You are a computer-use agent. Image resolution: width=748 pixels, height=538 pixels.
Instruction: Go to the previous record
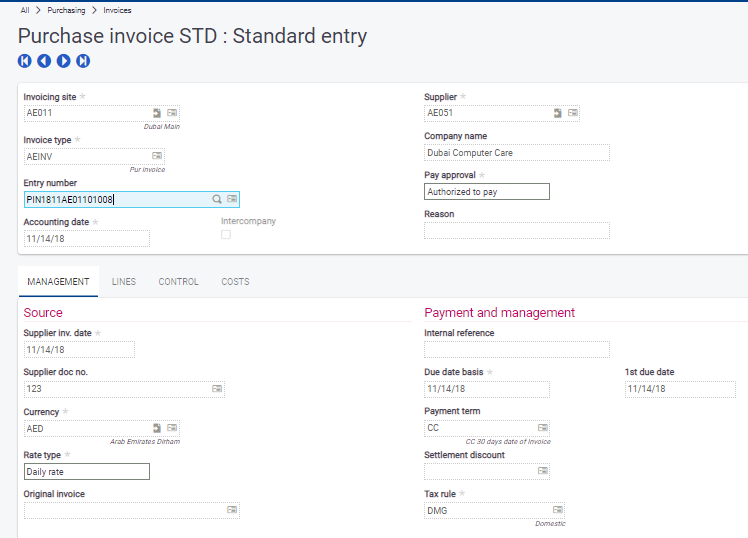(x=44, y=61)
